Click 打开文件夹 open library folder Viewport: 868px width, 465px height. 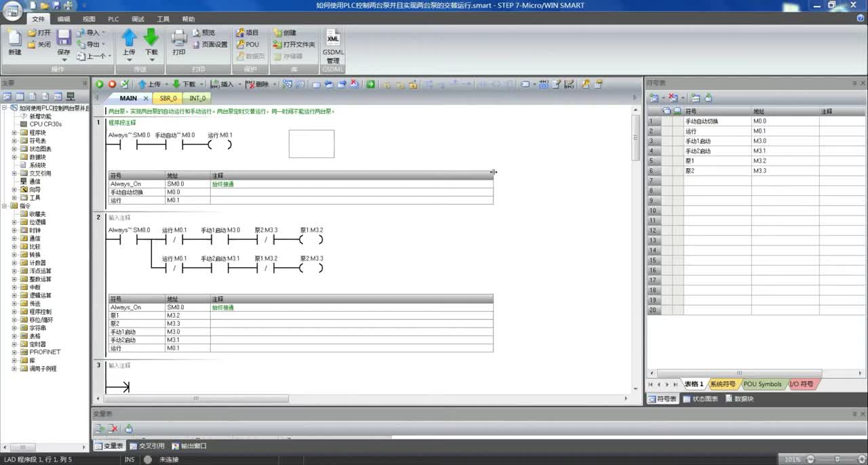[x=294, y=44]
